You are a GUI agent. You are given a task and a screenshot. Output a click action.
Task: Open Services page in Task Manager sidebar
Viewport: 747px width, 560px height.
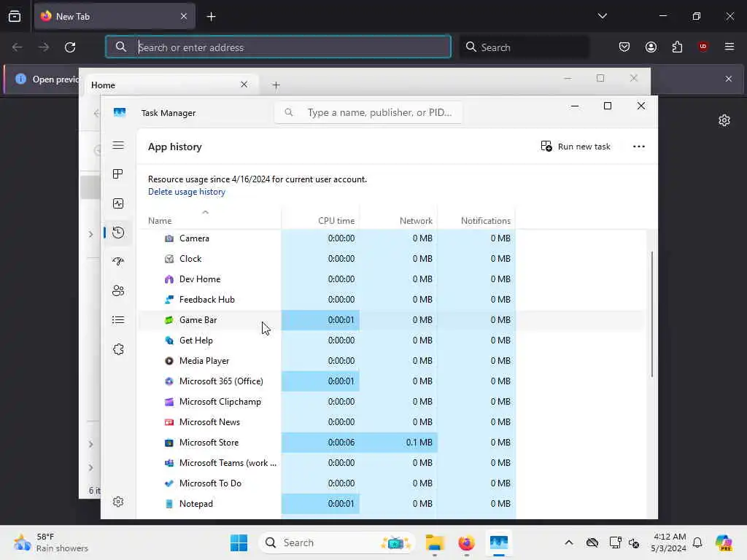(118, 349)
